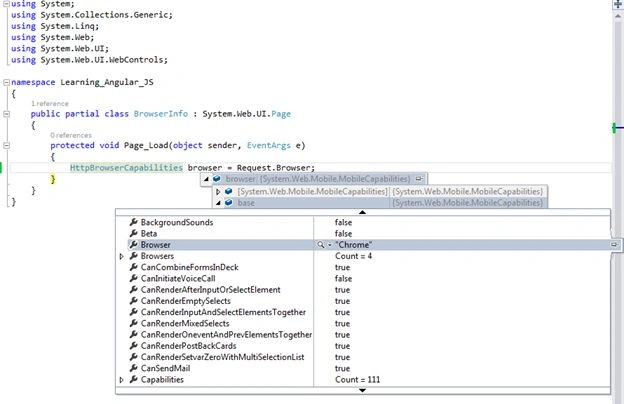Select the 'Count = 111' value
Viewport: 624px width, 404px height.
point(357,379)
